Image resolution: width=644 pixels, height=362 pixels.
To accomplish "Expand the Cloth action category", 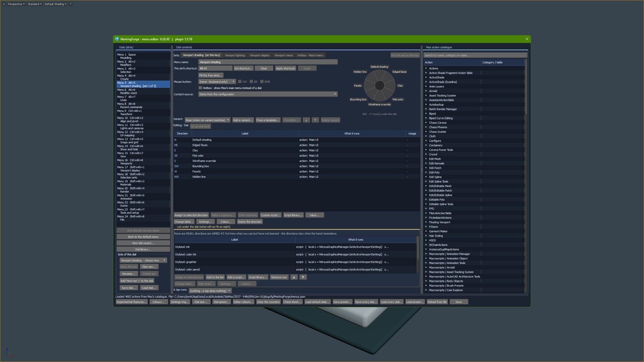I will (x=426, y=136).
